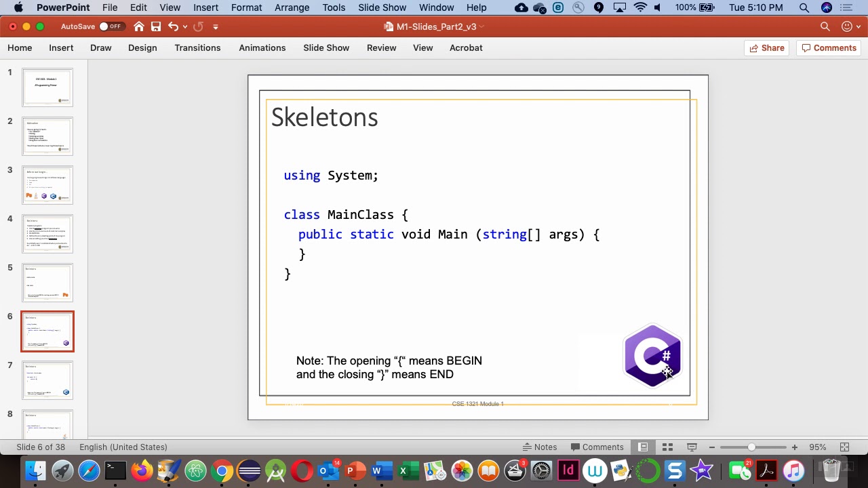This screenshot has height=488, width=868.
Task: Expand the Undo history dropdown arrow
Action: 185,26
